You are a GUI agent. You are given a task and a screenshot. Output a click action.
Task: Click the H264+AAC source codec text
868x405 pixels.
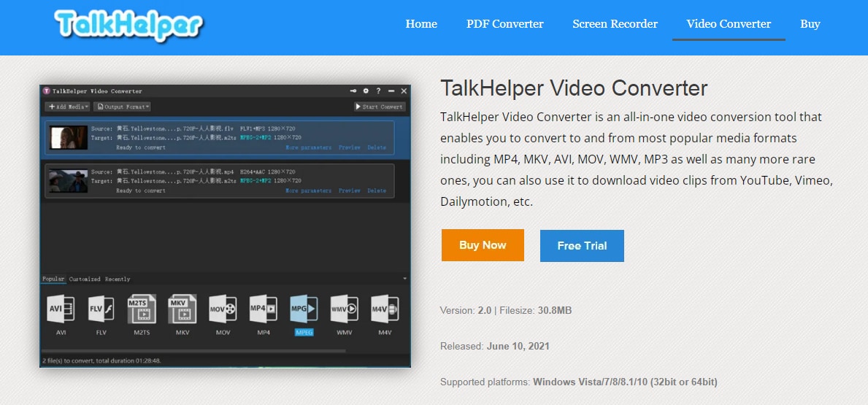(252, 171)
